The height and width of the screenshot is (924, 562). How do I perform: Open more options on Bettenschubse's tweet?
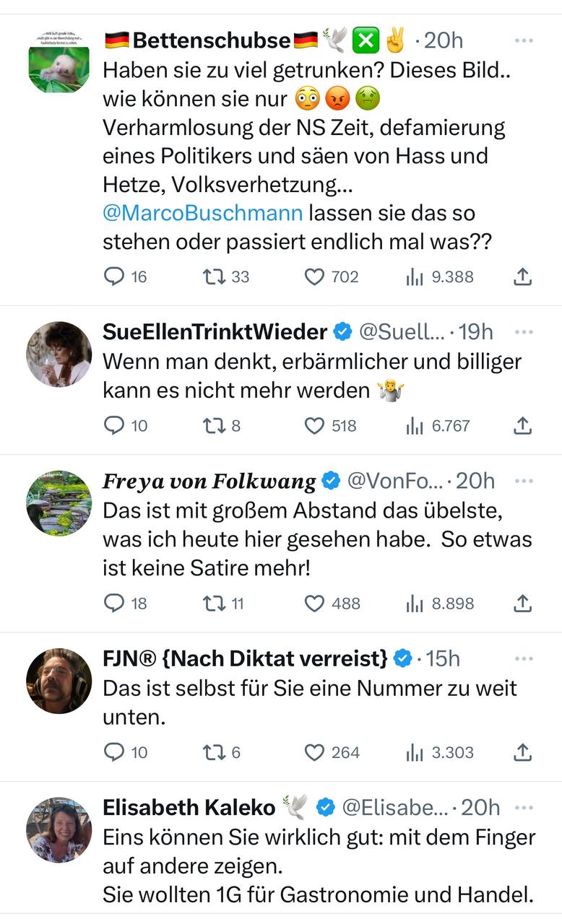pyautogui.click(x=524, y=40)
